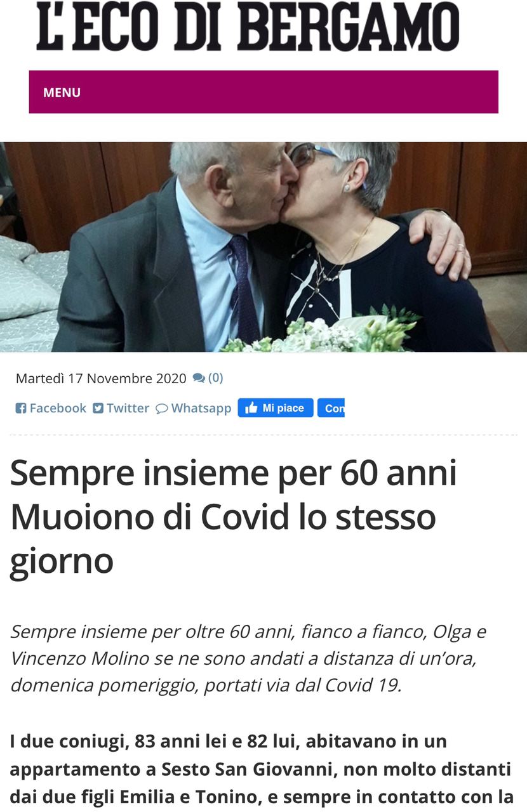The height and width of the screenshot is (812, 527).
Task: Click the word MENU in magenta bar
Action: [62, 93]
